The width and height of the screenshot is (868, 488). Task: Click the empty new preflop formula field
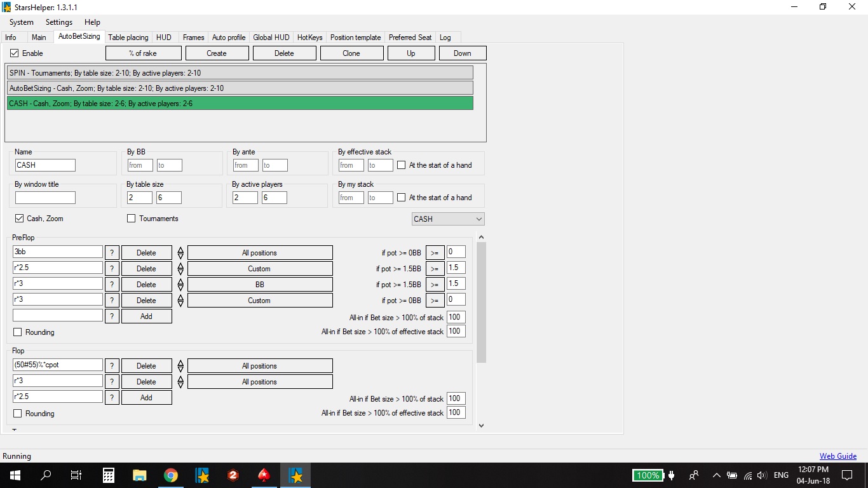tap(58, 315)
